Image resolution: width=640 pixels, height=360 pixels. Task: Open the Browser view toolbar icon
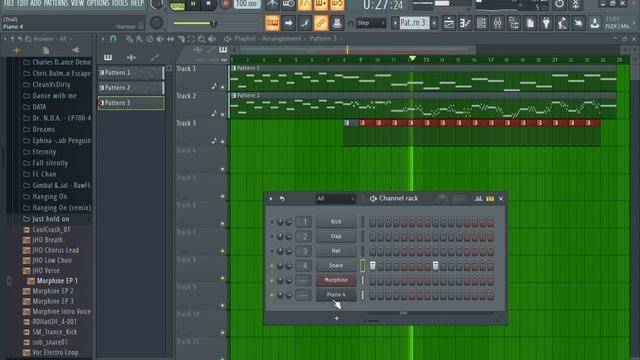coord(514,23)
